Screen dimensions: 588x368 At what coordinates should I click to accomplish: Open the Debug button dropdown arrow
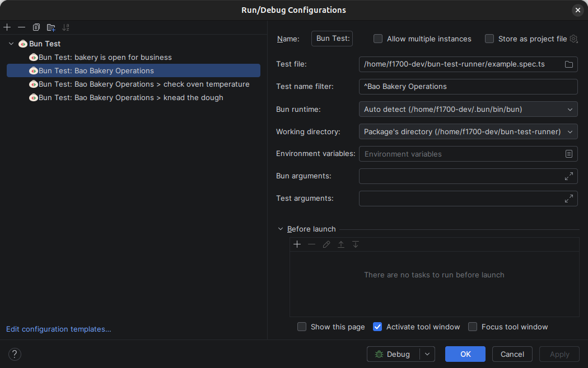tap(427, 354)
